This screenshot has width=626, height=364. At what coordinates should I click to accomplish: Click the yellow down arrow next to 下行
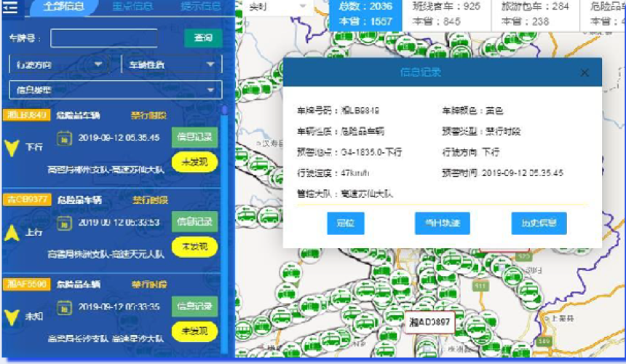pyautogui.click(x=12, y=148)
